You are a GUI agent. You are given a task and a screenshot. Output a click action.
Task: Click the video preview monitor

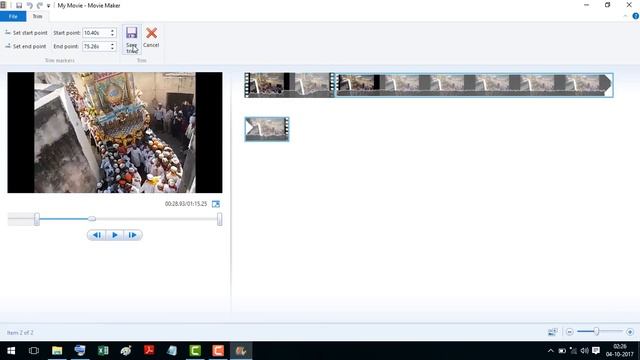(115, 132)
